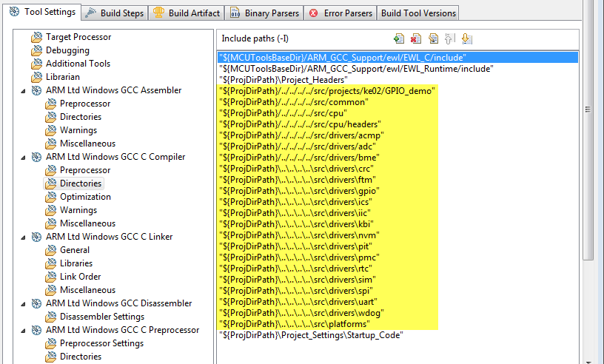
Task: Switch to the Tool Settings tab
Action: pyautogui.click(x=42, y=12)
